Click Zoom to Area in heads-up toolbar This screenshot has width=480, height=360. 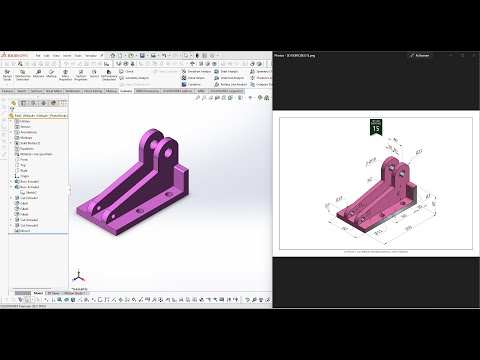(x=204, y=98)
